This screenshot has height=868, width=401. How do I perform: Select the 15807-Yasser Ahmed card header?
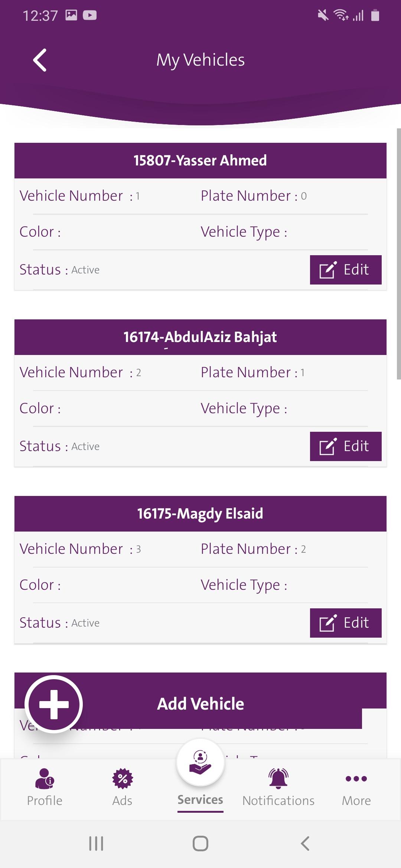point(200,161)
